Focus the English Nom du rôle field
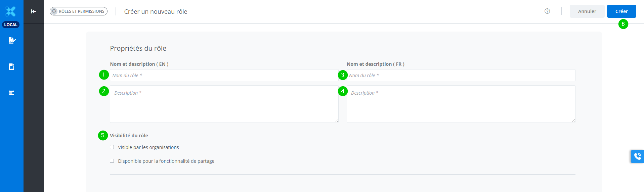The width and height of the screenshot is (644, 192). click(x=224, y=75)
